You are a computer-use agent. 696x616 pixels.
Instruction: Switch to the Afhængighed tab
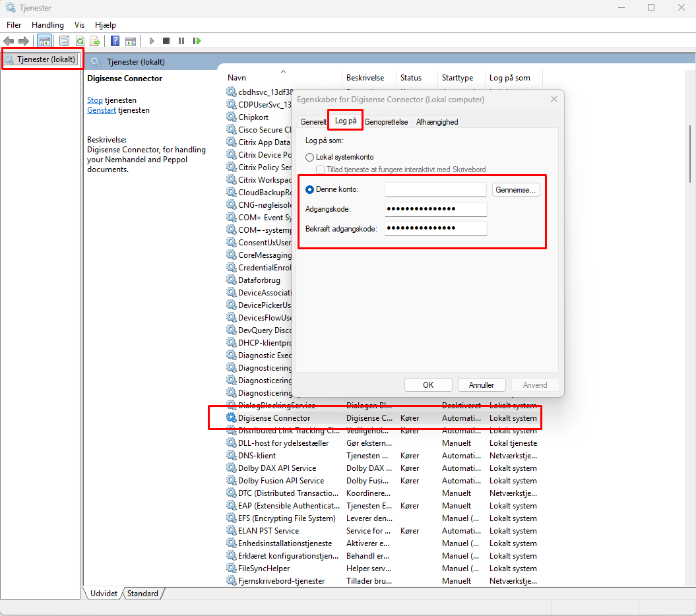coord(437,121)
